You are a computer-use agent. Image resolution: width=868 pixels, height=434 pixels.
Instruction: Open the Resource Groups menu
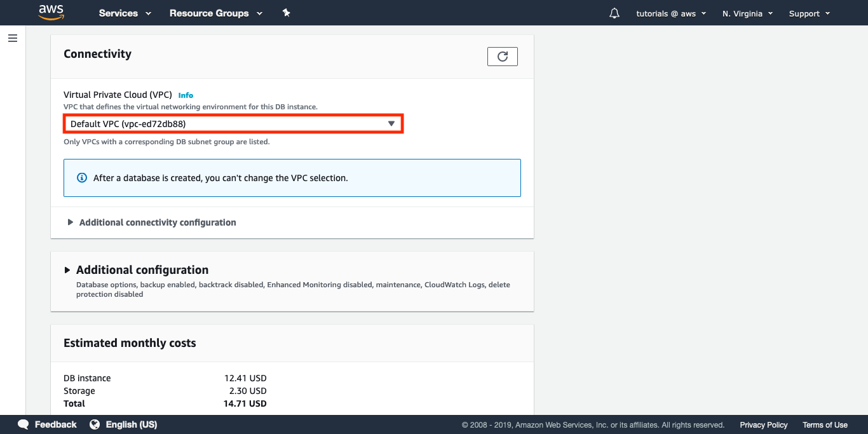(x=215, y=13)
